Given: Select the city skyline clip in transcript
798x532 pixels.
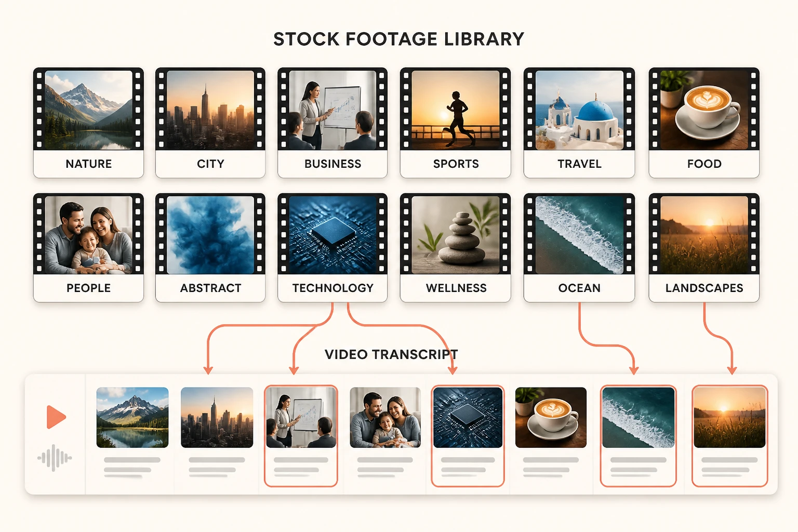Looking at the screenshot, I should [x=217, y=417].
